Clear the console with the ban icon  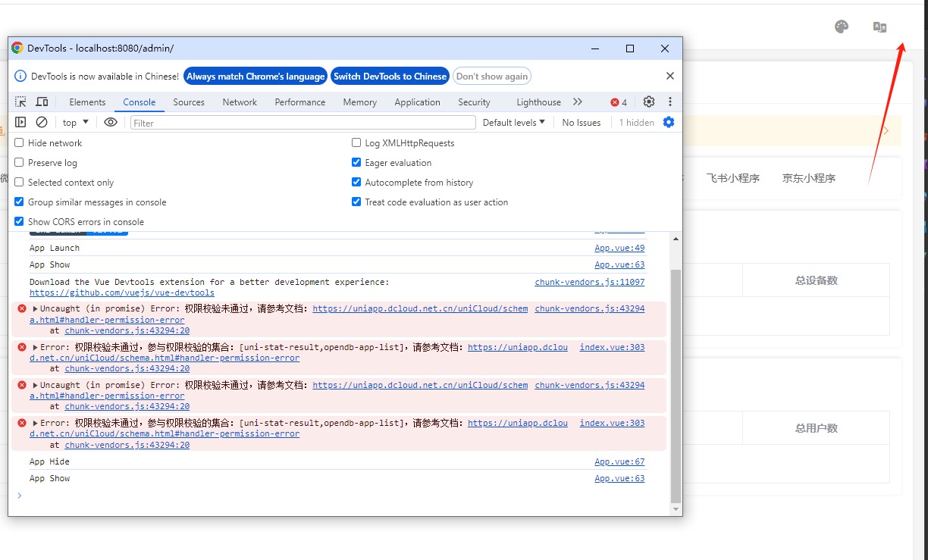(42, 122)
